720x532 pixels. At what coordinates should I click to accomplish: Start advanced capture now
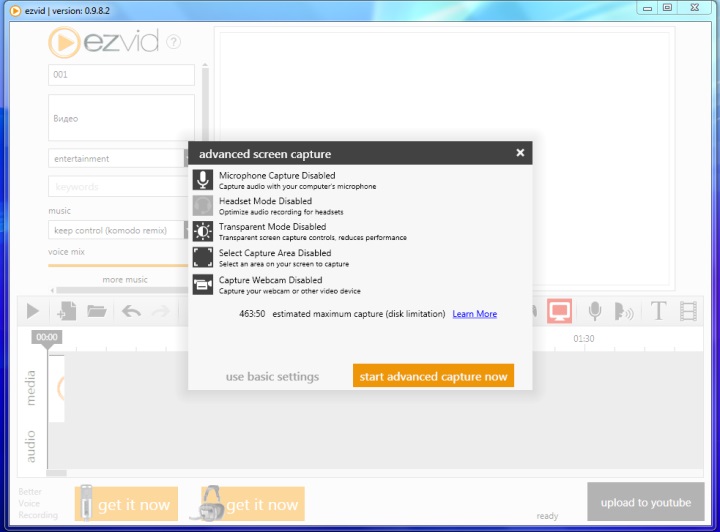point(433,376)
